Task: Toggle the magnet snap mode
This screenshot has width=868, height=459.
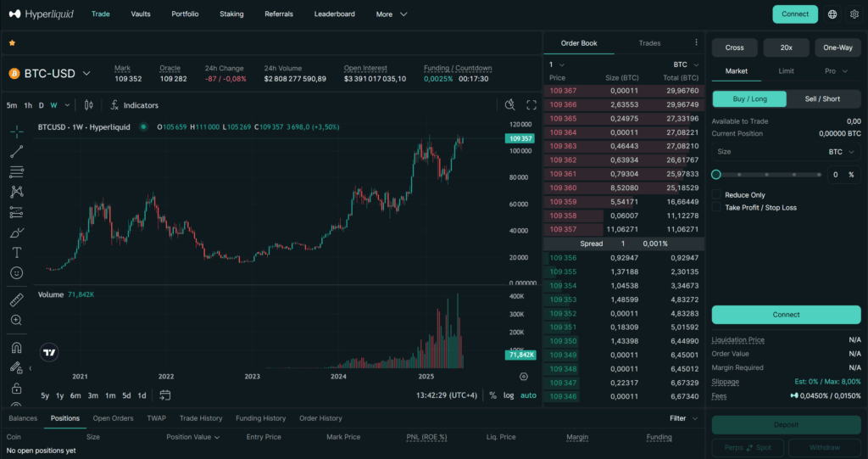Action: pyautogui.click(x=17, y=348)
